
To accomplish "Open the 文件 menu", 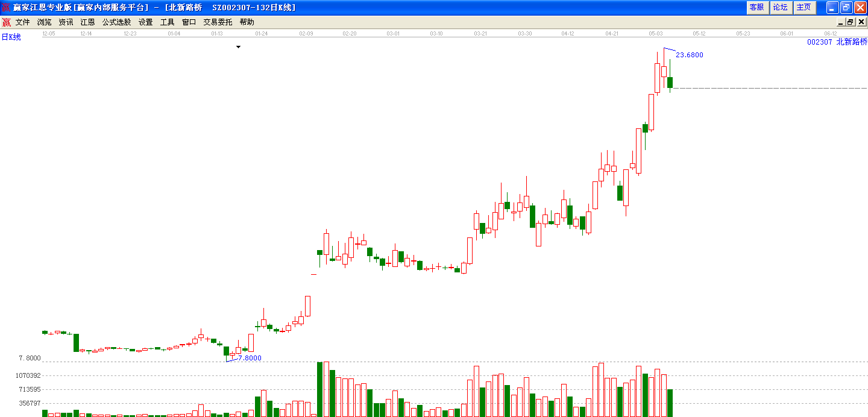I will (22, 22).
